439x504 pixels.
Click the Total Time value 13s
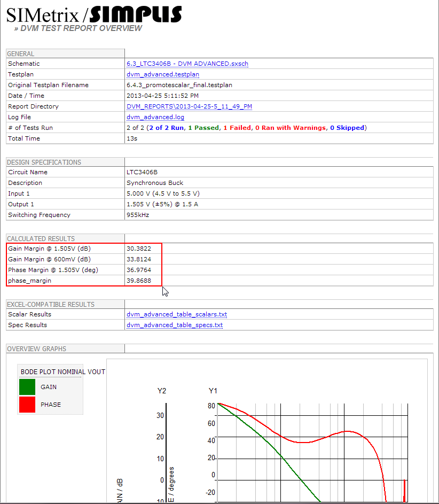click(132, 138)
